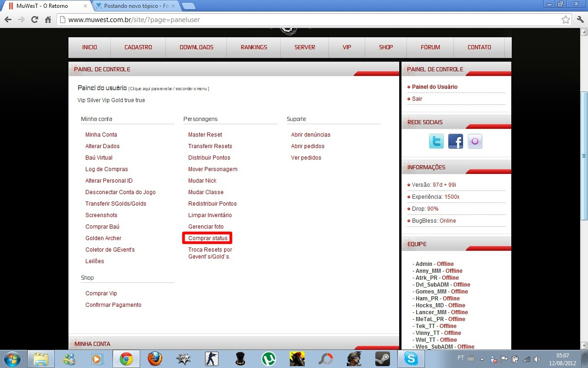Open the top hat taskbar icon
The image size is (588, 368).
click(x=240, y=359)
